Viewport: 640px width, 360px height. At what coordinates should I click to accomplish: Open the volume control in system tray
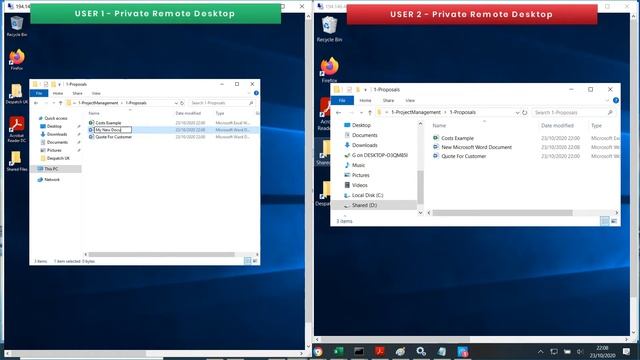pyautogui.click(x=580, y=351)
